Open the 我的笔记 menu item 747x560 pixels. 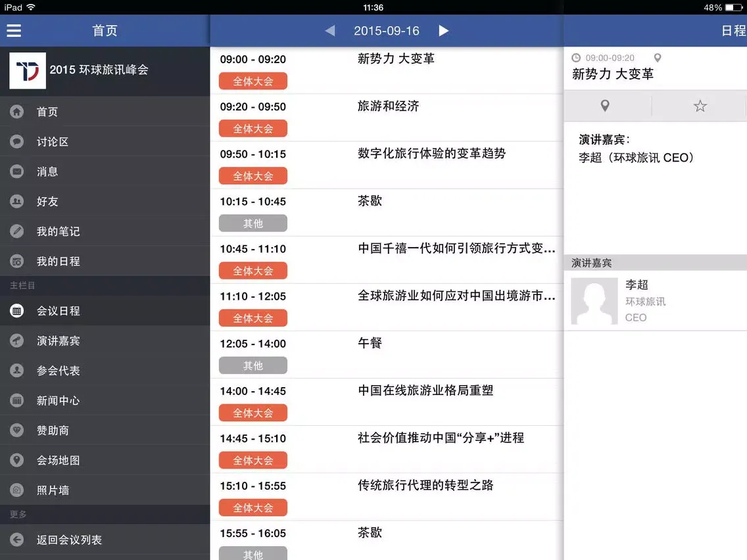pos(105,231)
